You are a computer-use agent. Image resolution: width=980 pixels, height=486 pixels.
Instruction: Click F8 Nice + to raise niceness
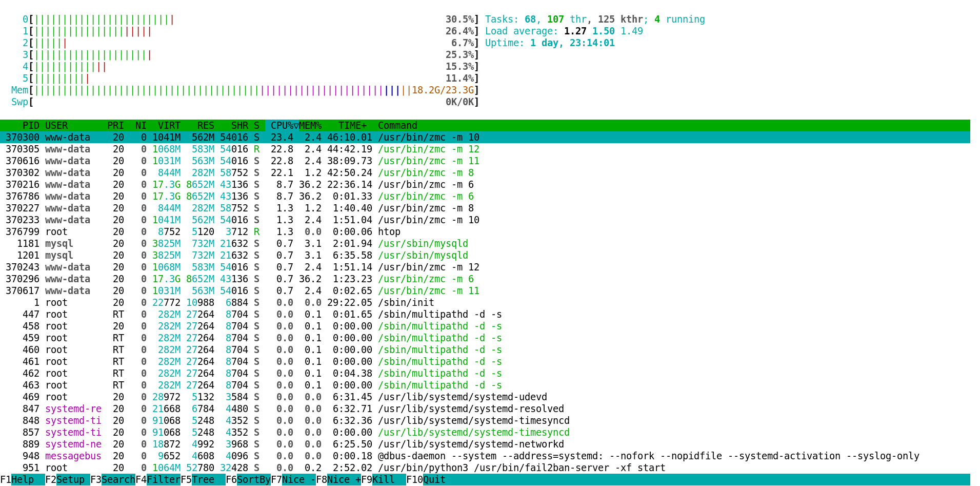[x=338, y=480]
